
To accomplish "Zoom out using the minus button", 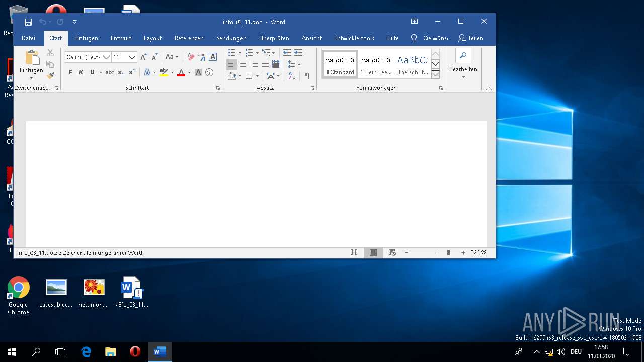I will pos(406,253).
